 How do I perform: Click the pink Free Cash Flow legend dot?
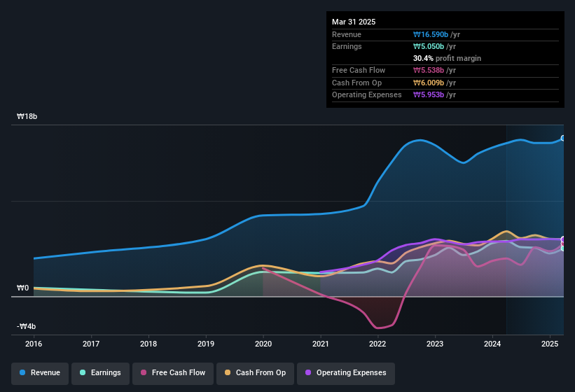pos(144,372)
